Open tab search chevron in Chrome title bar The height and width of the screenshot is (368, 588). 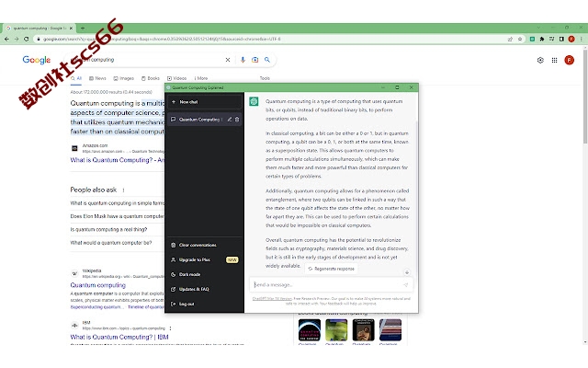[539, 28]
